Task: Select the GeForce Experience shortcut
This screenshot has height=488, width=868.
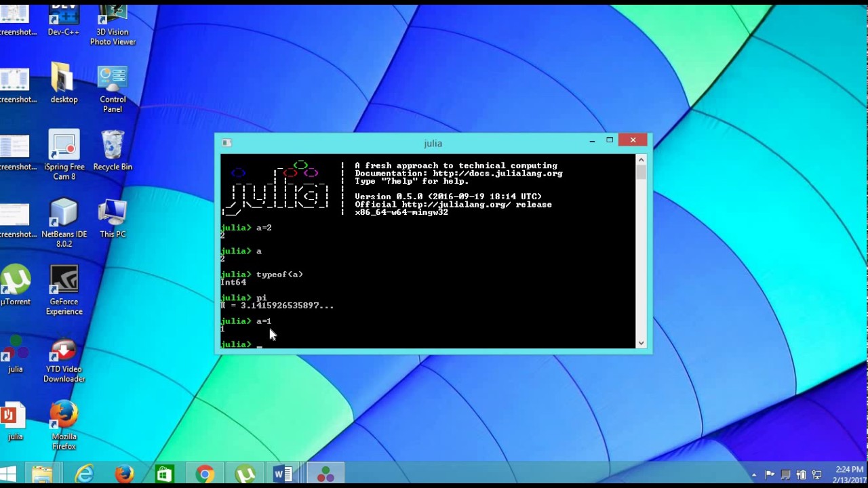Action: [x=64, y=290]
